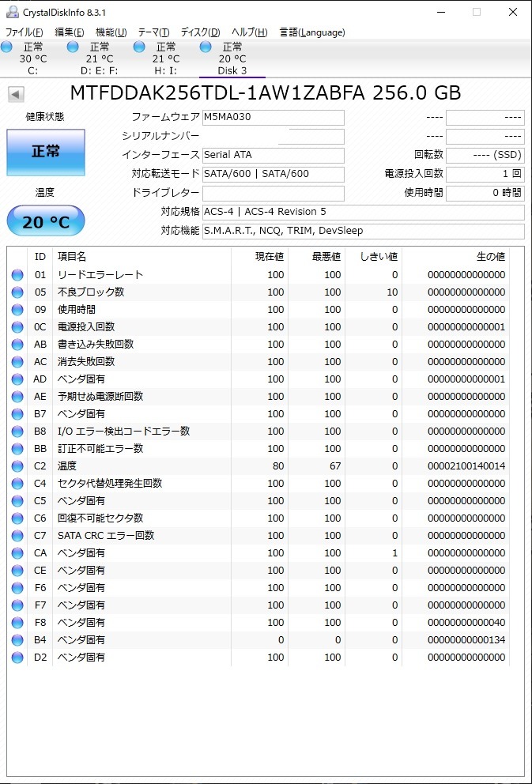Screen dimensions: 532x784
Task: Click the previous disk arrow button
Action: 17,95
